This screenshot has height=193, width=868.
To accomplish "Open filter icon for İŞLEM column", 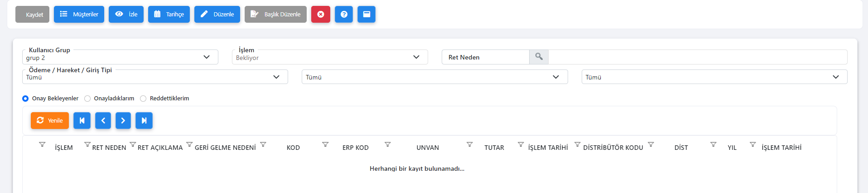I will (42, 144).
